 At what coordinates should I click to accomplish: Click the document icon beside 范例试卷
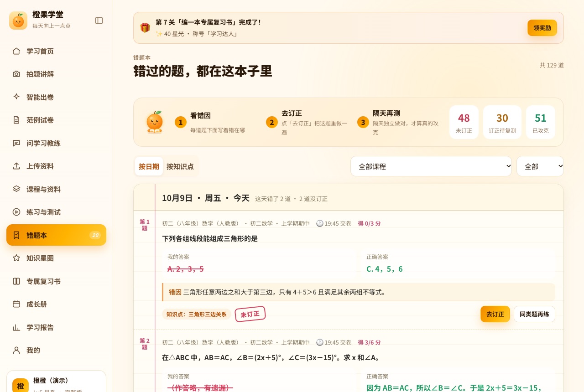pyautogui.click(x=16, y=120)
